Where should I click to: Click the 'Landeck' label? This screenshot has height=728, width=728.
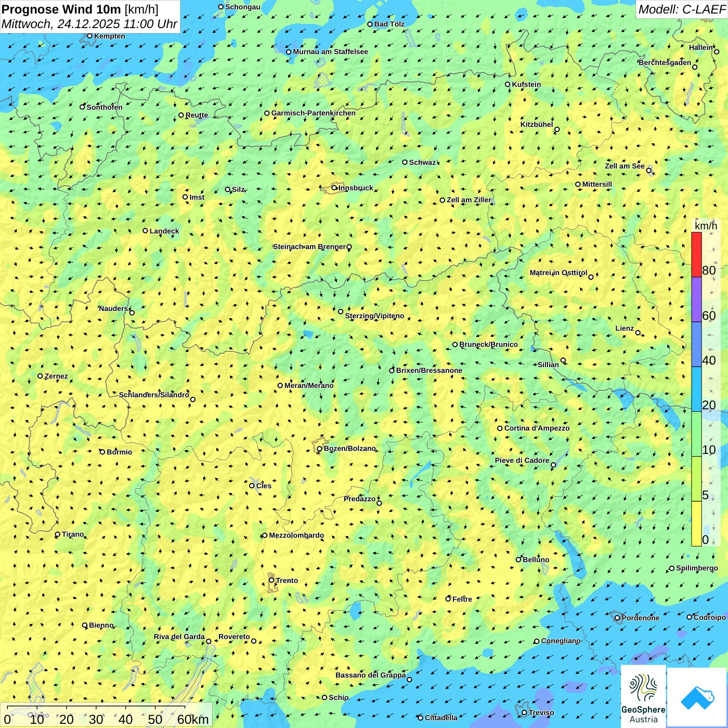(164, 231)
